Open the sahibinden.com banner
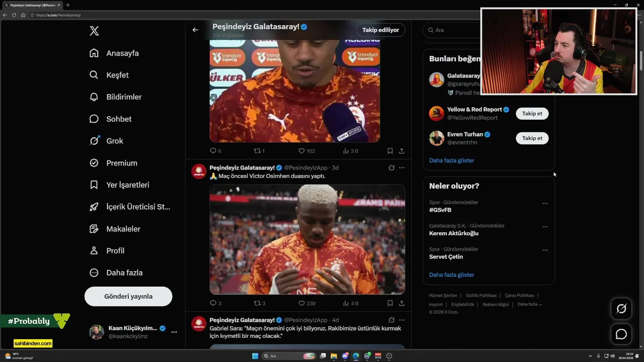 pyautogui.click(x=33, y=343)
